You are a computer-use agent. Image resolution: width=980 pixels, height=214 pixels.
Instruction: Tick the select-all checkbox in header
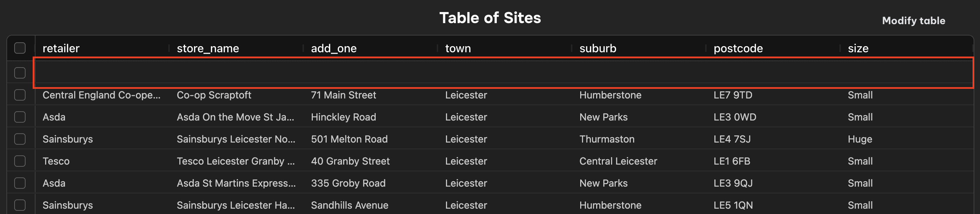pyautogui.click(x=20, y=48)
